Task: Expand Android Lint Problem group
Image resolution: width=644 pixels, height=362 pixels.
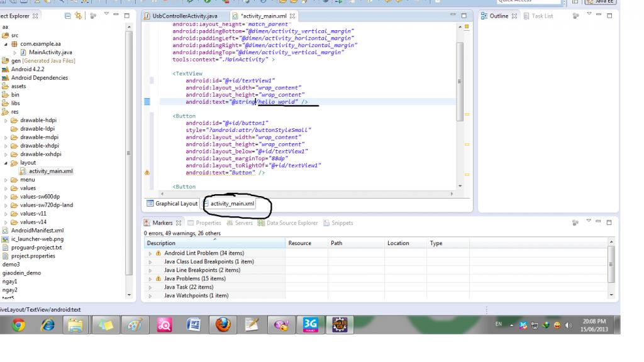Action: pos(150,253)
